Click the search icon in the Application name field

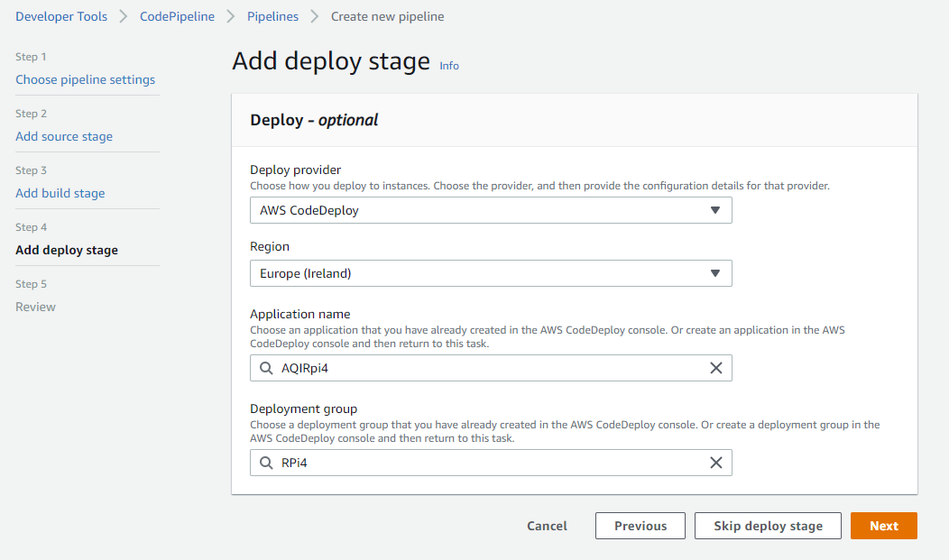tap(265, 368)
